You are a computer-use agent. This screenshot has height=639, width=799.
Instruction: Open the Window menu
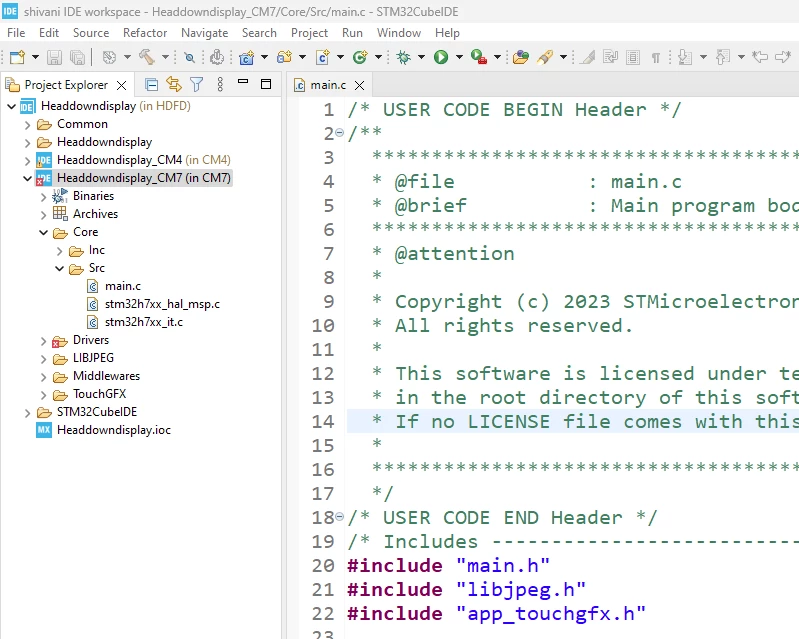pos(398,33)
